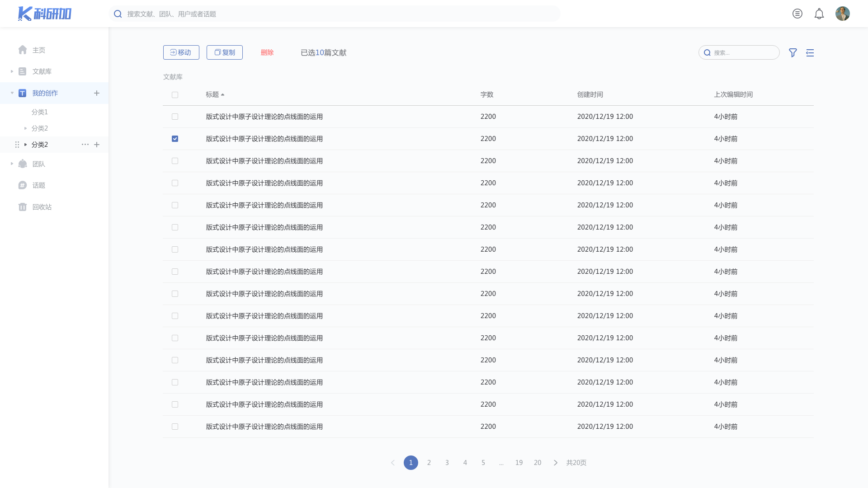Click the magnifier icon in the small 搜索 box
Image resolution: width=868 pixels, height=488 pixels.
pos(708,53)
